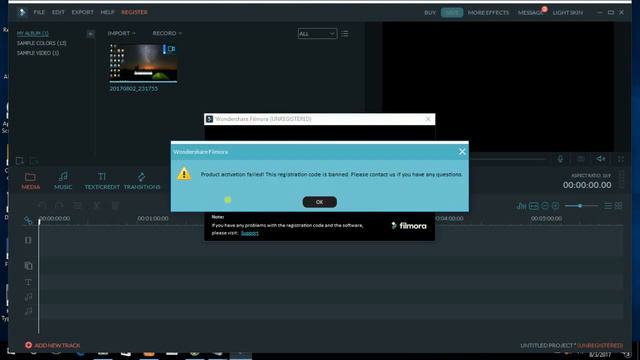Screen dimensions: 640x360
Task: Click the trash delete icon on timeline toolbar
Action: [115, 206]
